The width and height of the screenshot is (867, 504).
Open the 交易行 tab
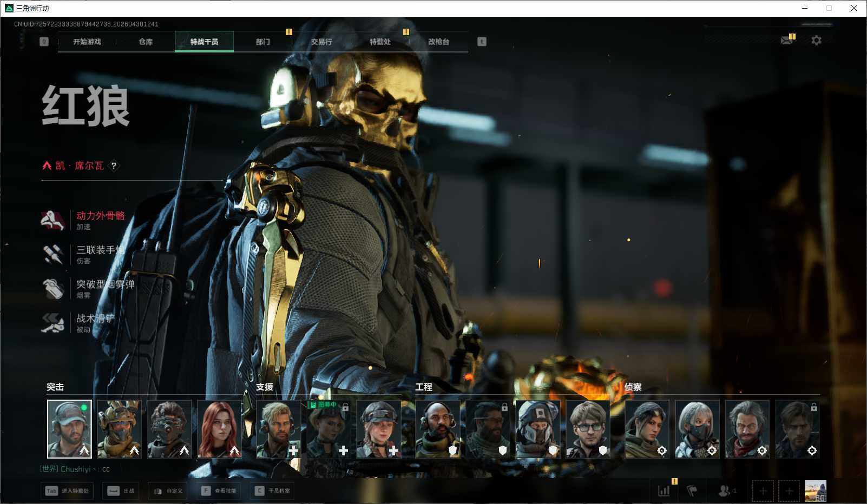point(321,42)
